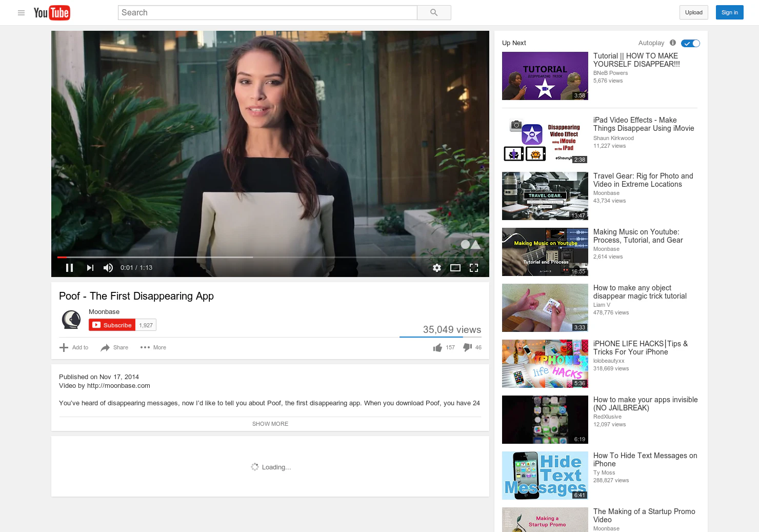759x532 pixels.
Task: Open the iPad Disappearing Video Effect thumbnail
Action: pos(545,140)
